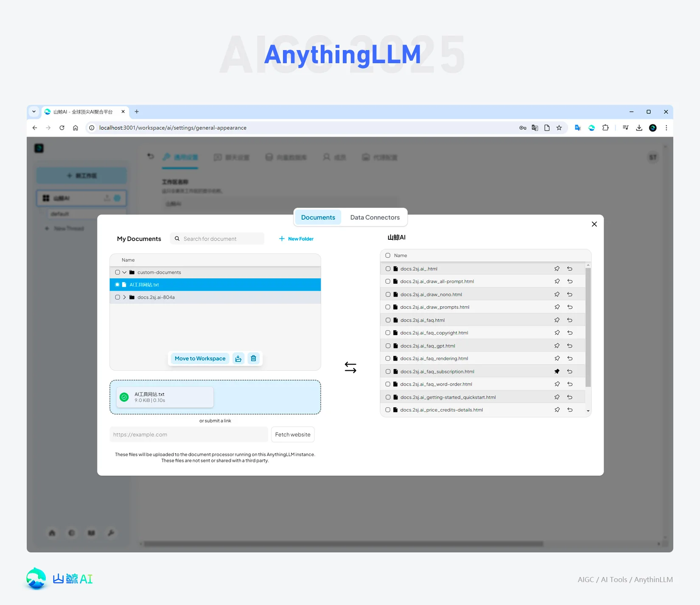Pin docs.2sj.ai_faq_gpt.html document
Image resolution: width=700 pixels, height=605 pixels.
point(557,346)
